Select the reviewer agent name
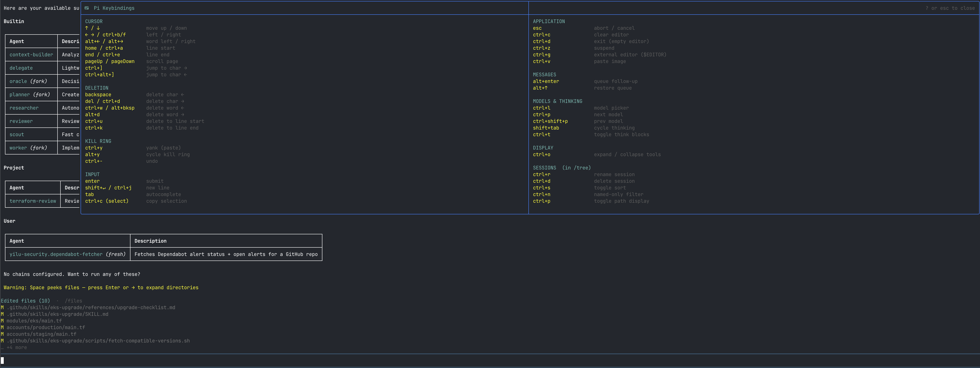Screen dimensions: 980x368 21,121
